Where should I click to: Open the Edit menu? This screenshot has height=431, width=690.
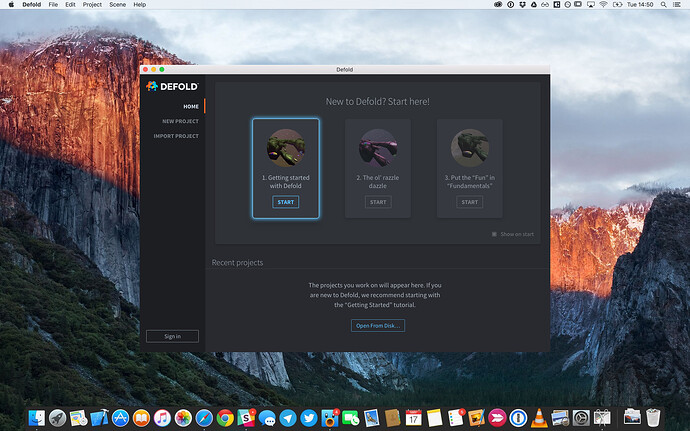click(69, 5)
